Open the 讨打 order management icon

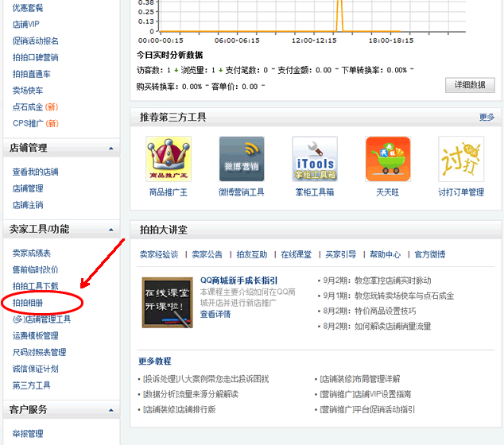pos(461,159)
